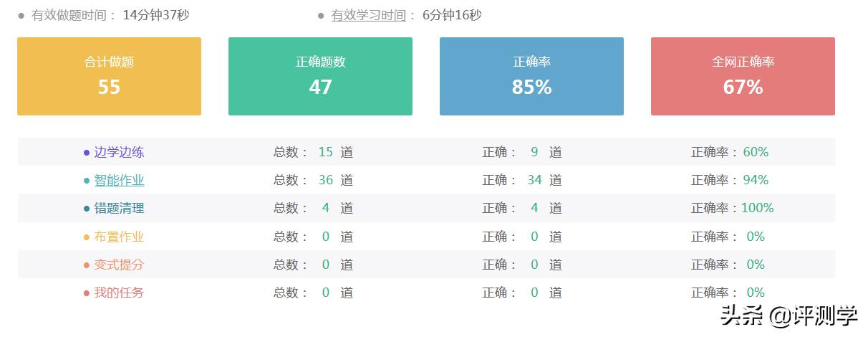This screenshot has height=337, width=868.
Task: Select the 我的任务 row label
Action: coord(119,293)
